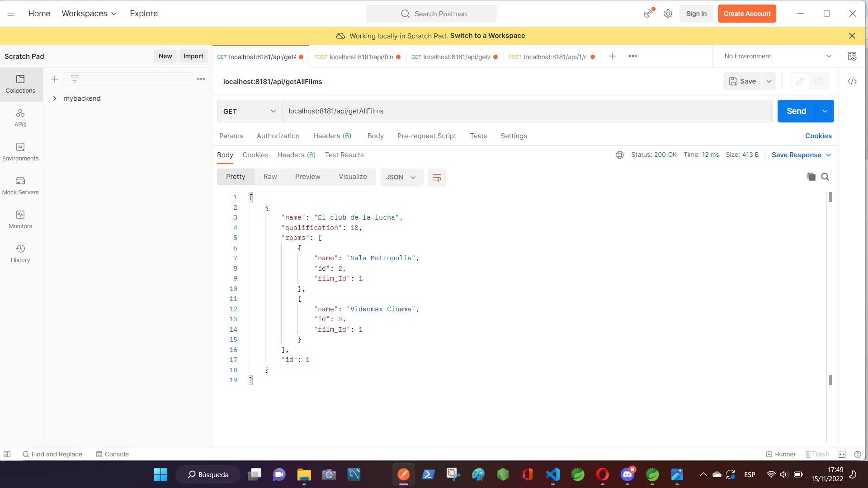This screenshot has width=868, height=488.
Task: Toggle sidebar visibility in status bar
Action: pyautogui.click(x=7, y=454)
